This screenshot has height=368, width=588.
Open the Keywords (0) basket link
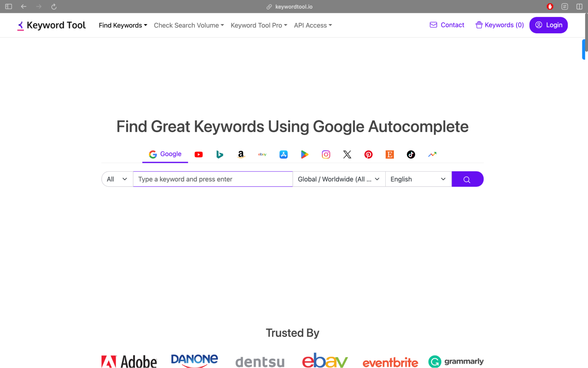pos(500,25)
